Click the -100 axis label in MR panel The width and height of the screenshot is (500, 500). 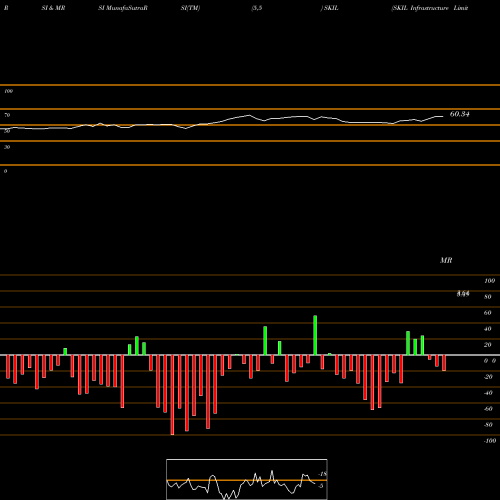(x=490, y=441)
